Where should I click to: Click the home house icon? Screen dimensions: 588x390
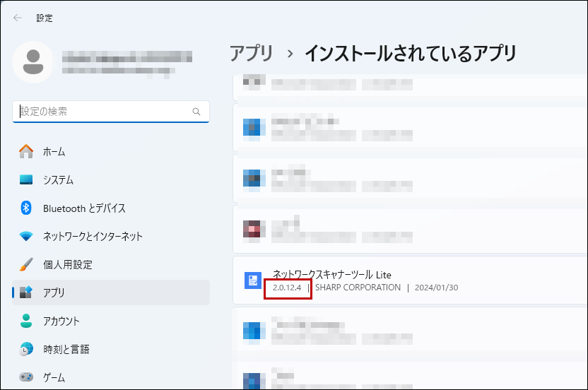pyautogui.click(x=26, y=151)
